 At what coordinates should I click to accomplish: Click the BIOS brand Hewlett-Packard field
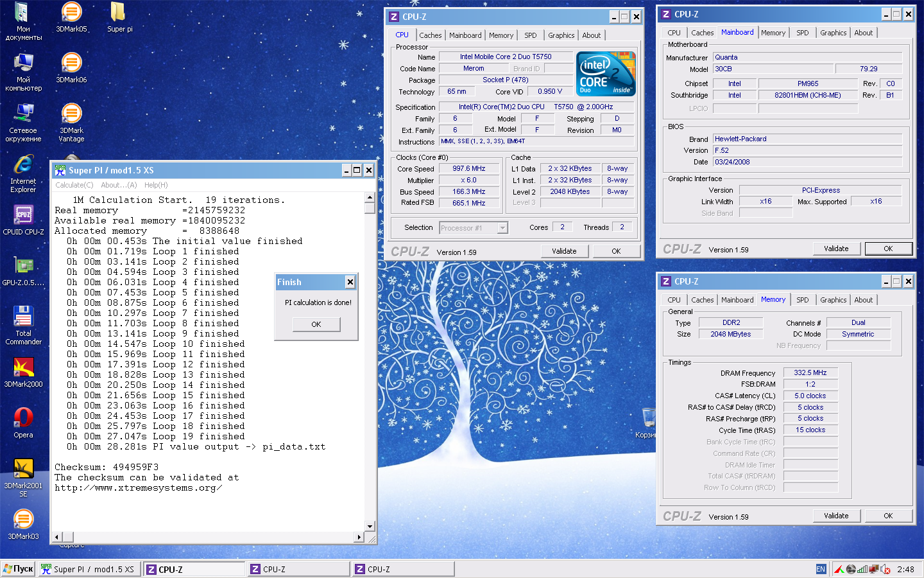(x=808, y=139)
